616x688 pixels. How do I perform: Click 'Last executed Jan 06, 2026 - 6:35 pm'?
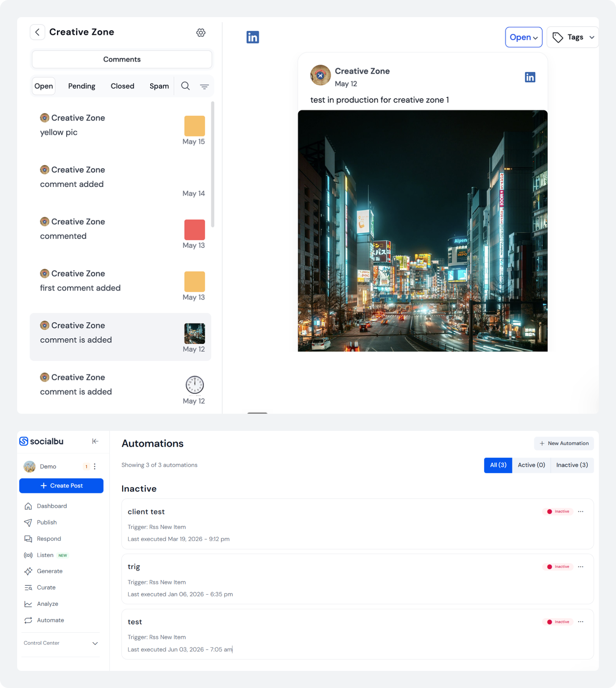point(180,594)
